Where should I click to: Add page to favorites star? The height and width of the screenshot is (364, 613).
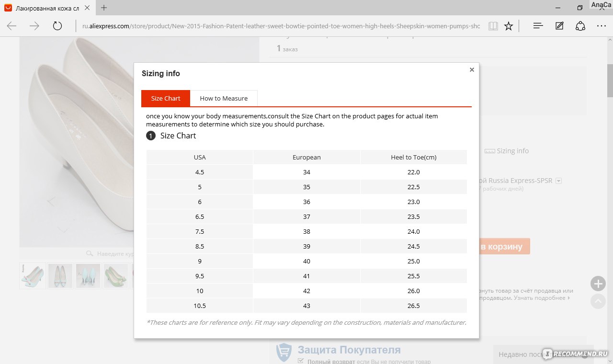[x=509, y=26]
